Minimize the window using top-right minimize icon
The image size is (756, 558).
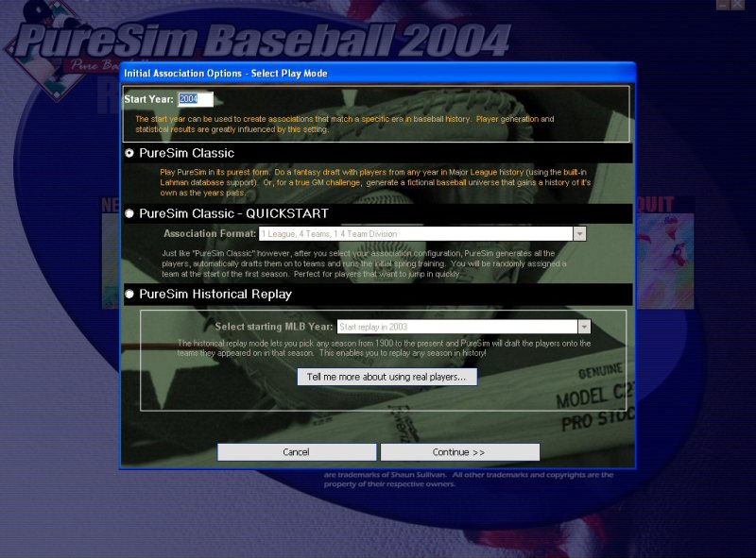[724, 6]
